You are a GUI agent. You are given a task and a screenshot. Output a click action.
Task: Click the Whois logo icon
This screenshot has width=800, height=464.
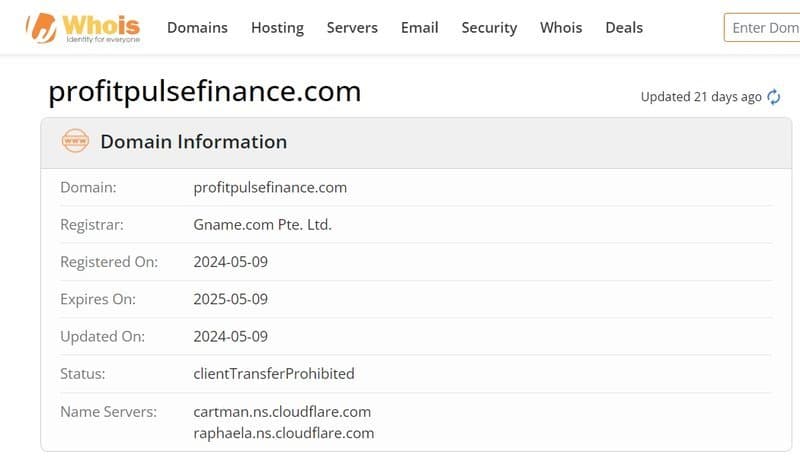tap(40, 28)
